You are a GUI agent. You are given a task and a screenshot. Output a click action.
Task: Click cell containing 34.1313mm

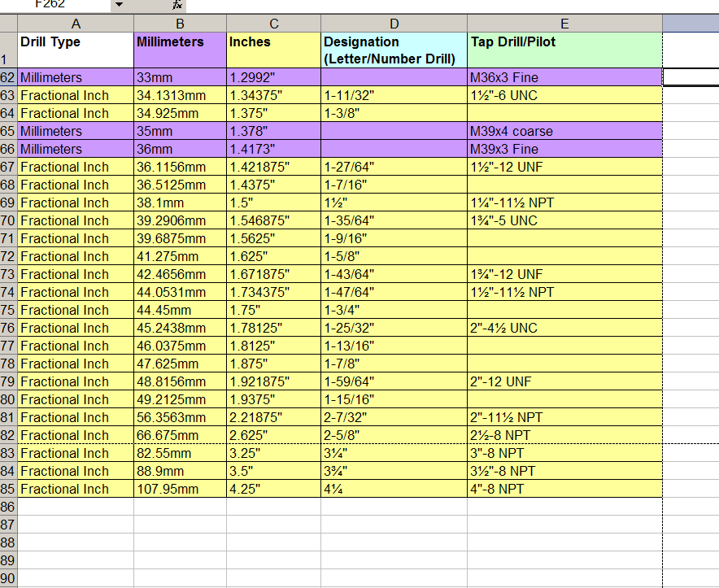coord(181,95)
